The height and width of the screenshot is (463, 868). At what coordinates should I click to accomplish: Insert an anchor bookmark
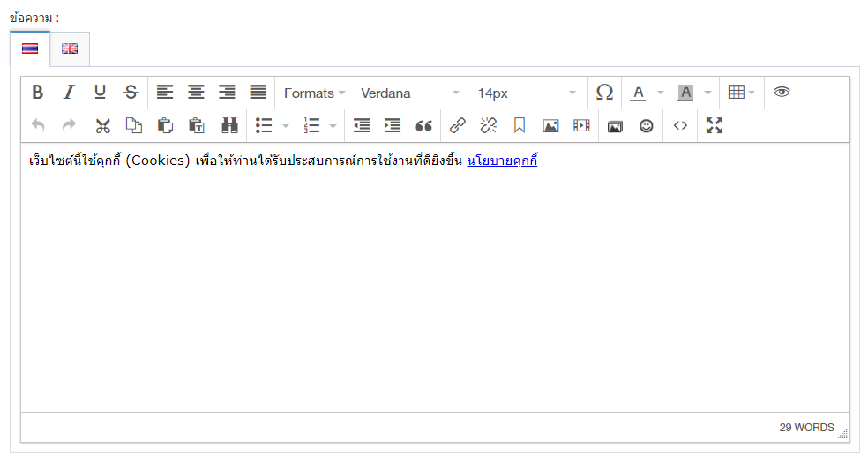[x=520, y=125]
